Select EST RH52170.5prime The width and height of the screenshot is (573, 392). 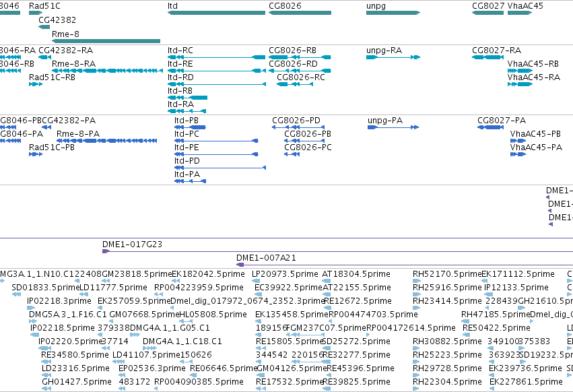tap(417, 281)
